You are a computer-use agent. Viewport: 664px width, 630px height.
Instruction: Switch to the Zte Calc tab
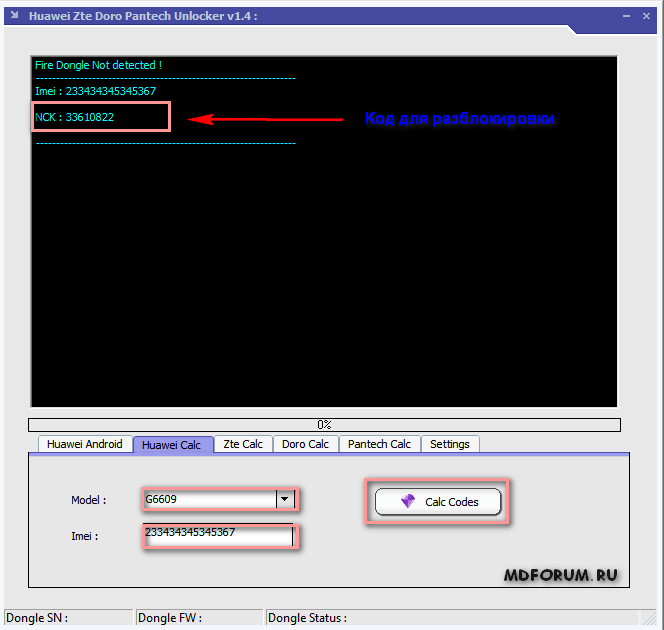pyautogui.click(x=243, y=444)
